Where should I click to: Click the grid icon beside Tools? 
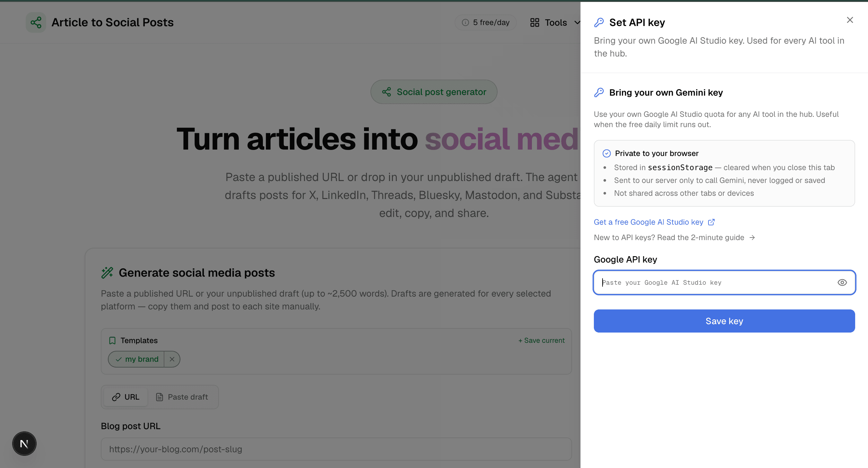point(534,22)
